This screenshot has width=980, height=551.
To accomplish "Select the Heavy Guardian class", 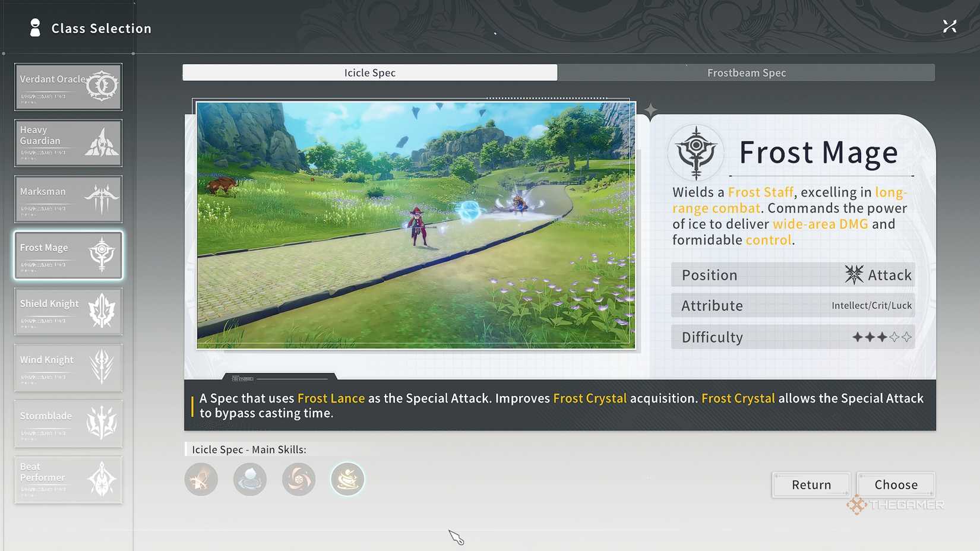I will pyautogui.click(x=68, y=142).
